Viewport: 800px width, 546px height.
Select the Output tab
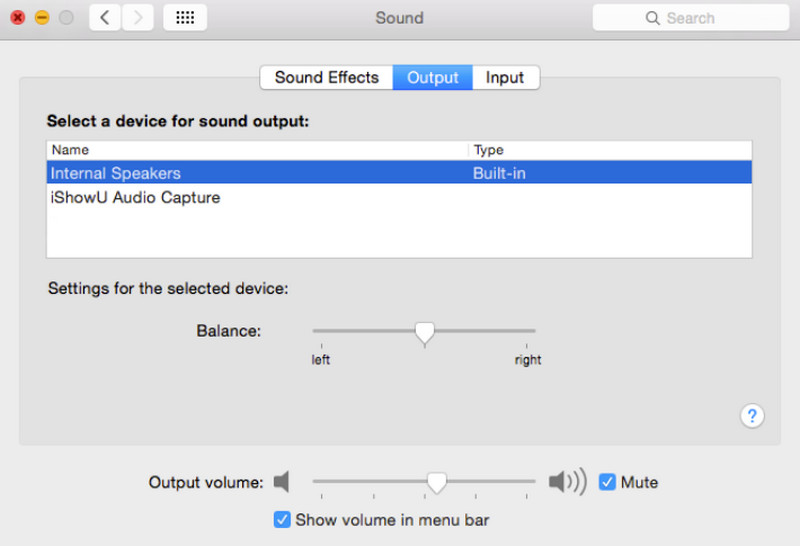(433, 78)
